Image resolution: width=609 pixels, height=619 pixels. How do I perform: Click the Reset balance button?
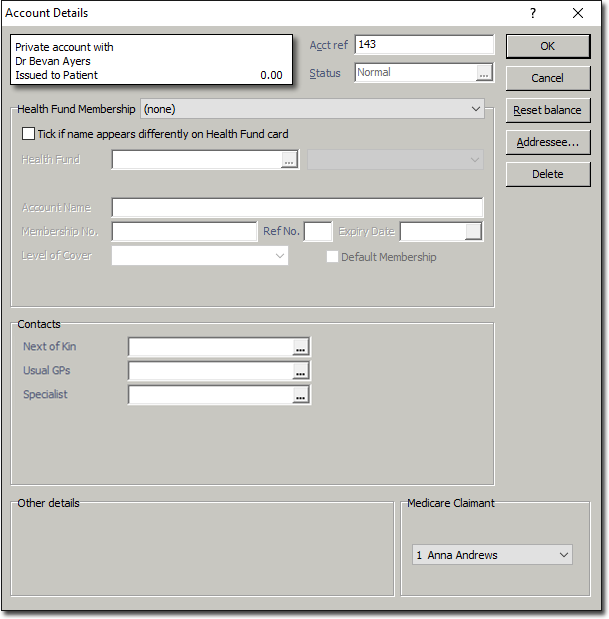547,110
